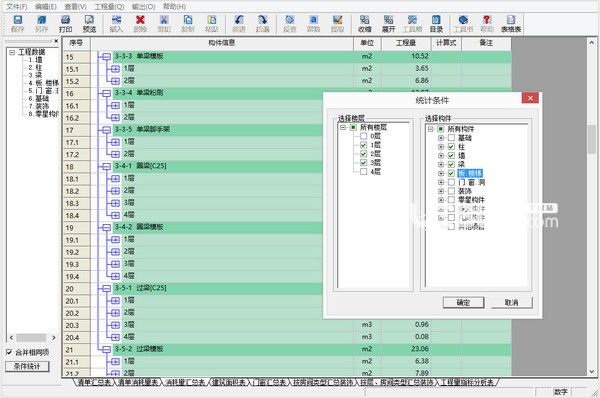
Task: Switch to the 清单汇总表 tab
Action: tap(94, 382)
